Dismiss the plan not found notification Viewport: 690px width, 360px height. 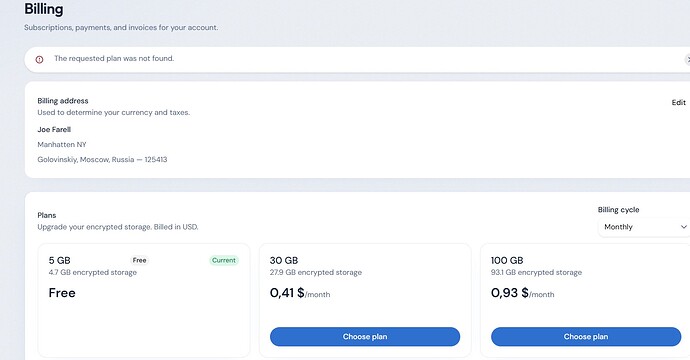(x=687, y=59)
